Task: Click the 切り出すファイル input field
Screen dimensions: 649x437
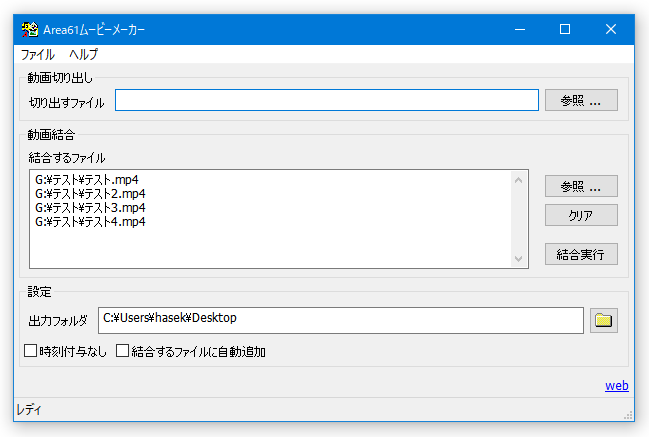Action: (x=327, y=100)
